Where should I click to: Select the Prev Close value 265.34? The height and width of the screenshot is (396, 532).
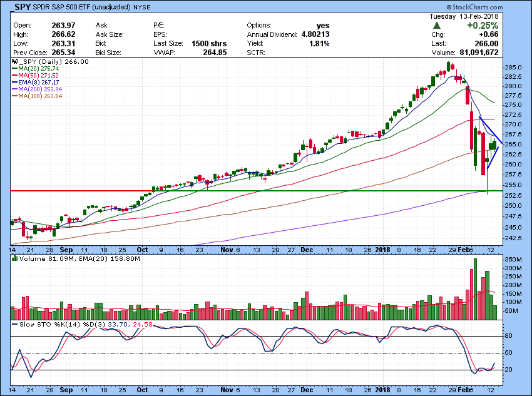pyautogui.click(x=63, y=53)
